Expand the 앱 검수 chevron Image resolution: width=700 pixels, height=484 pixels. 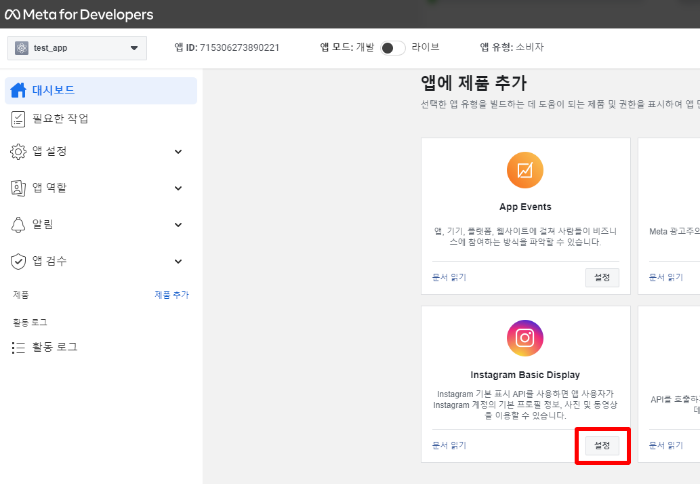point(178,262)
